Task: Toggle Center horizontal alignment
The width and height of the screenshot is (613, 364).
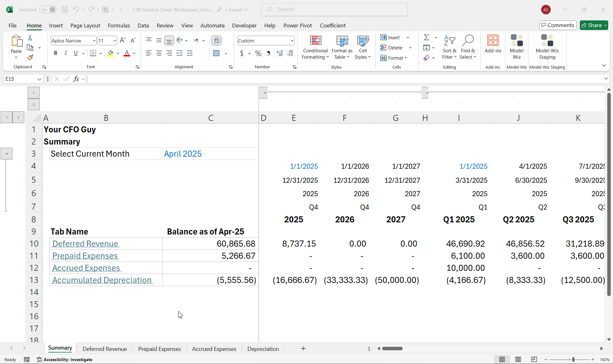Action: point(159,53)
